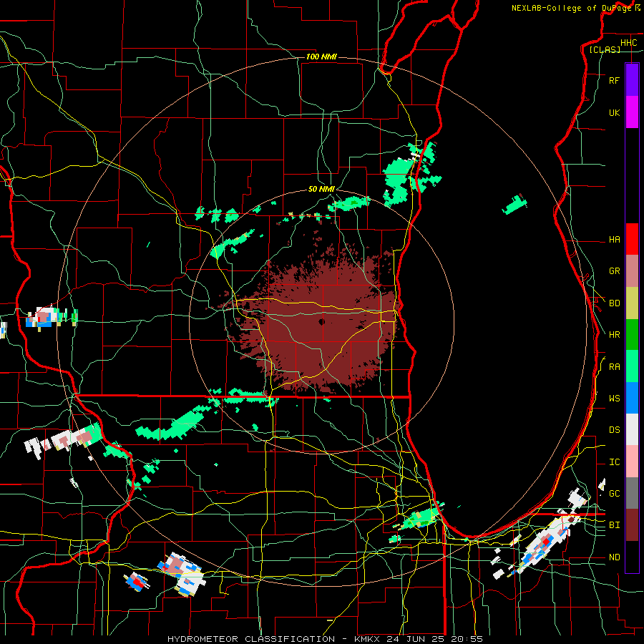644x644 pixels.
Task: Select the BD big drops legend color
Action: point(632,303)
